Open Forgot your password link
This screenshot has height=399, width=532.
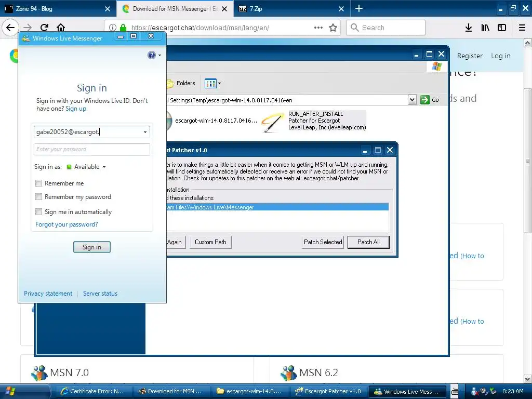coord(66,224)
